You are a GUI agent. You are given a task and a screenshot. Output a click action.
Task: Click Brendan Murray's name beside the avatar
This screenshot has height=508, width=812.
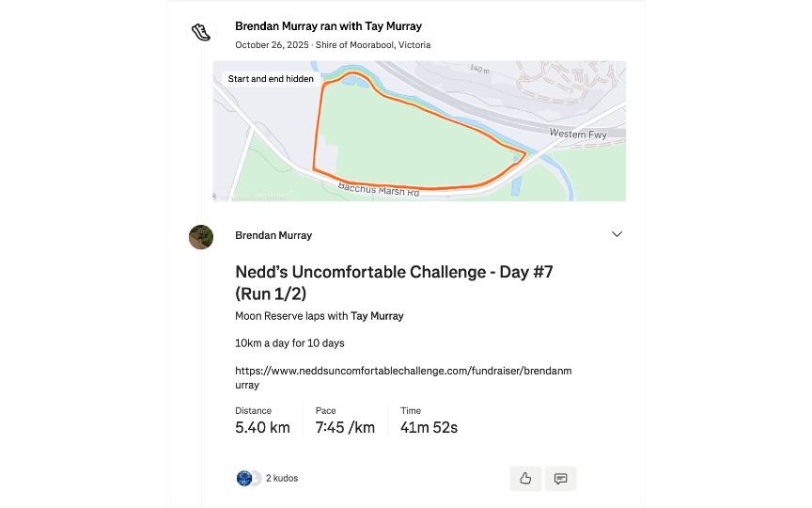(273, 235)
